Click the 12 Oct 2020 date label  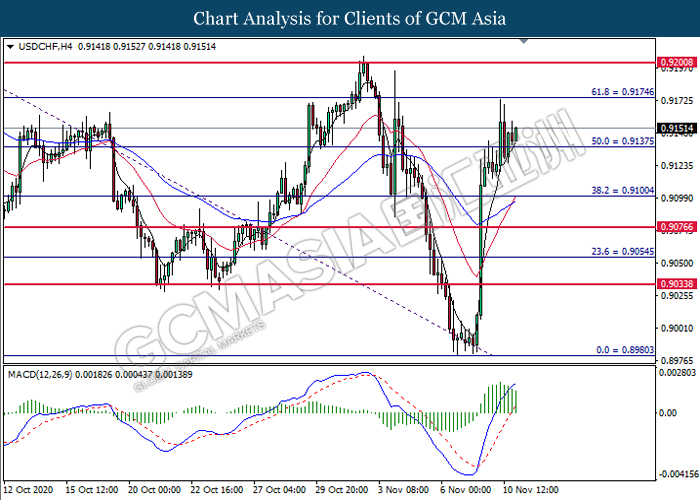pos(28,490)
